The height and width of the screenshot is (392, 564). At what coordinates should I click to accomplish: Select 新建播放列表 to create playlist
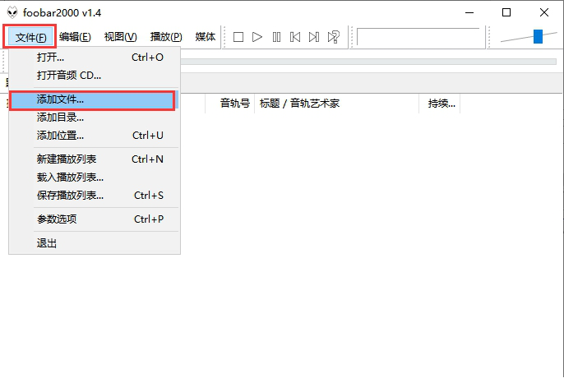[95, 159]
